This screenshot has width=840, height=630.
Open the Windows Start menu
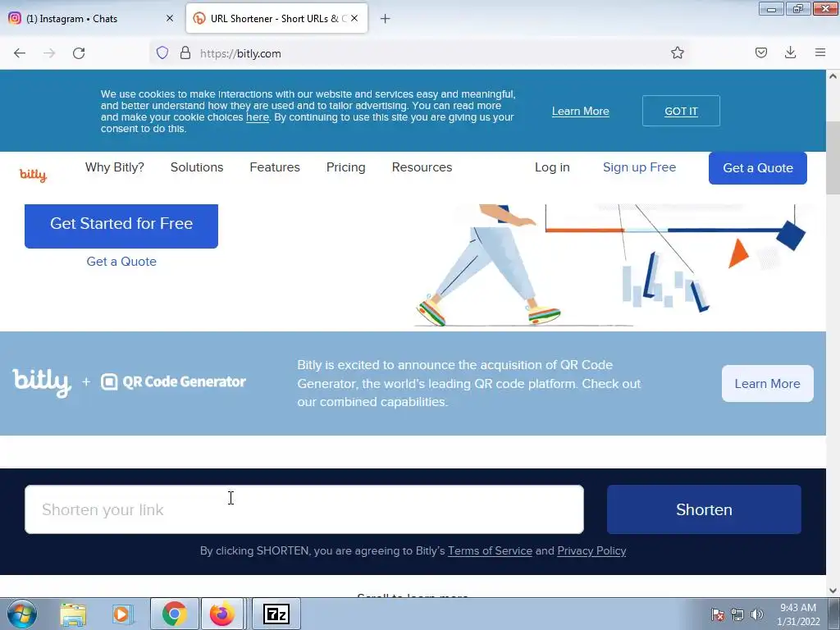(22, 614)
